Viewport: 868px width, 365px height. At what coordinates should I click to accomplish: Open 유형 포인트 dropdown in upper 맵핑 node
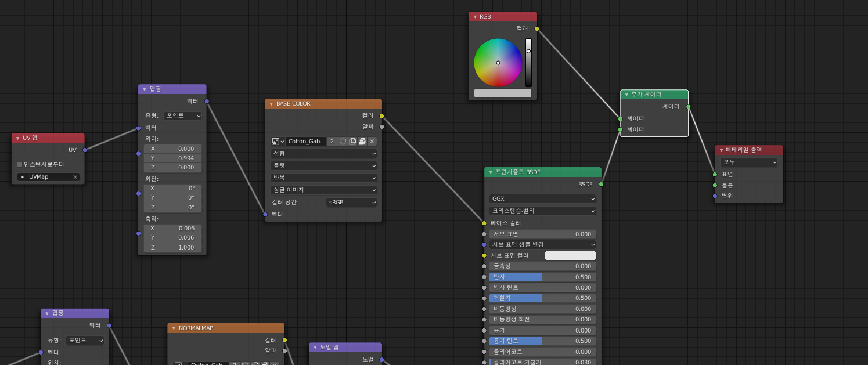(x=182, y=116)
